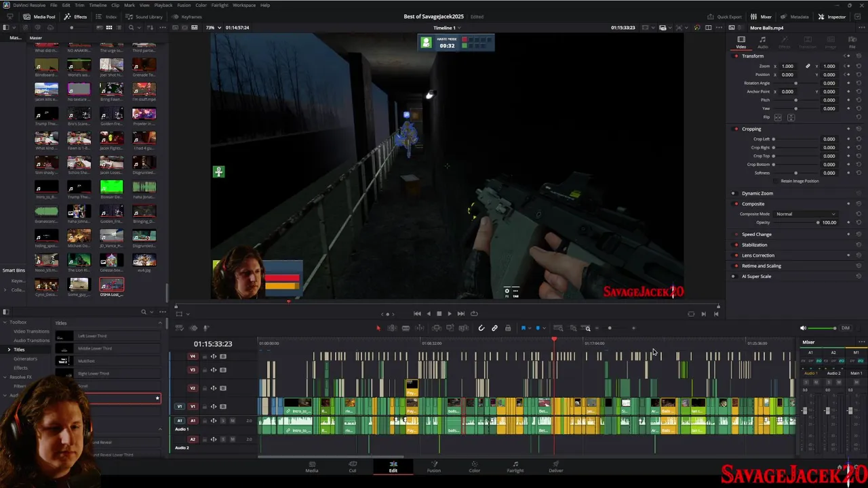Switch to the Deliver page
The height and width of the screenshot is (488, 868).
coord(556,467)
